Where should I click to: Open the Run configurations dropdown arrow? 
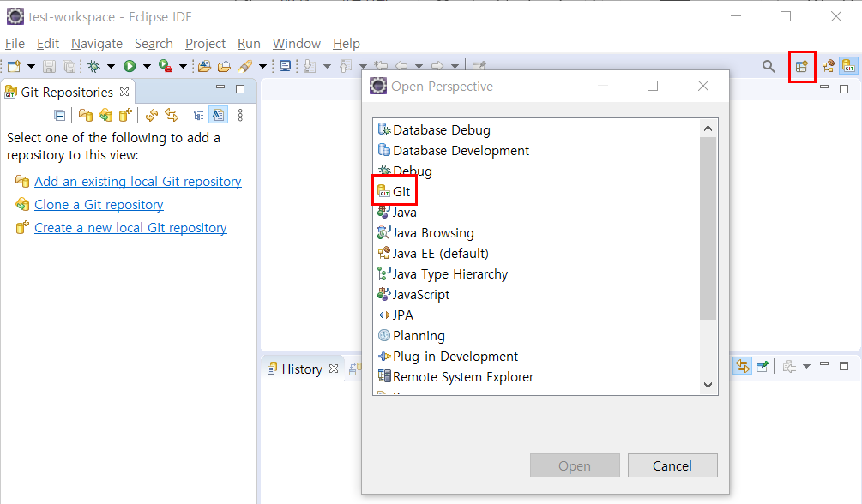tap(147, 67)
